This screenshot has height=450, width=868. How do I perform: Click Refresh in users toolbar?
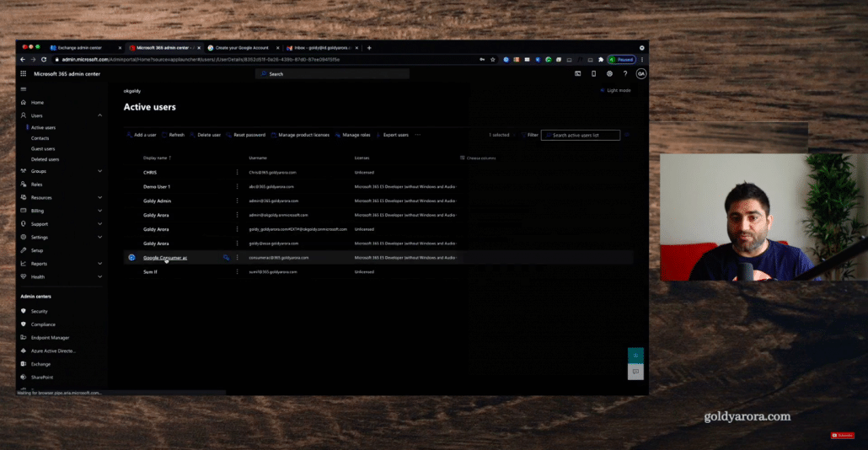[174, 135]
